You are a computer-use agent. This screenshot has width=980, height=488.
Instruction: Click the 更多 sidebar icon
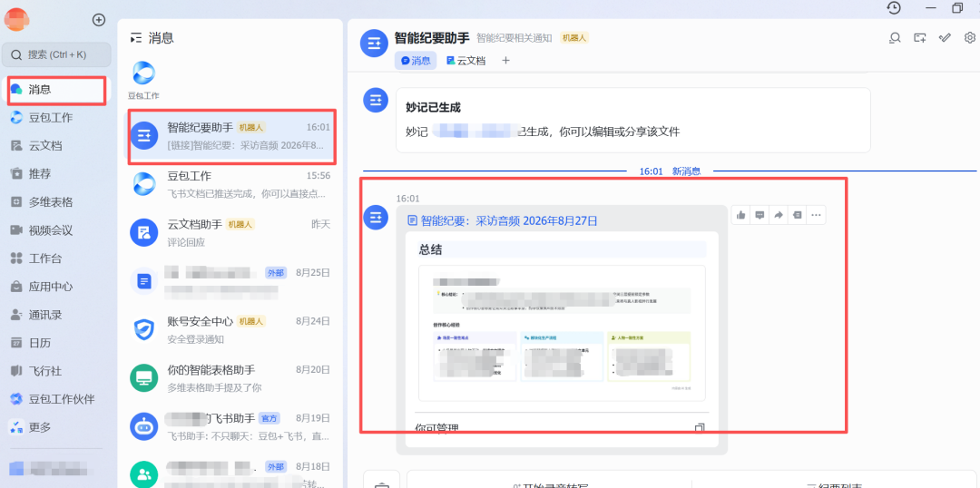coord(17,427)
